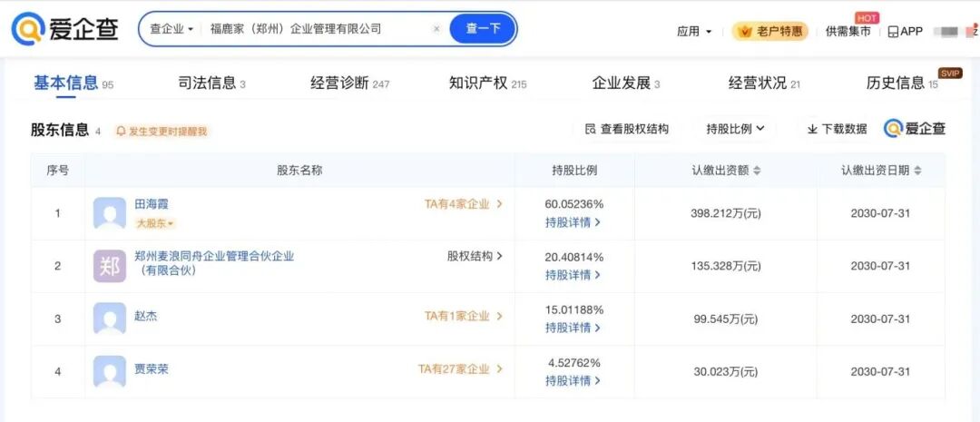Click 赵杰's avatar icon

pyautogui.click(x=110, y=319)
